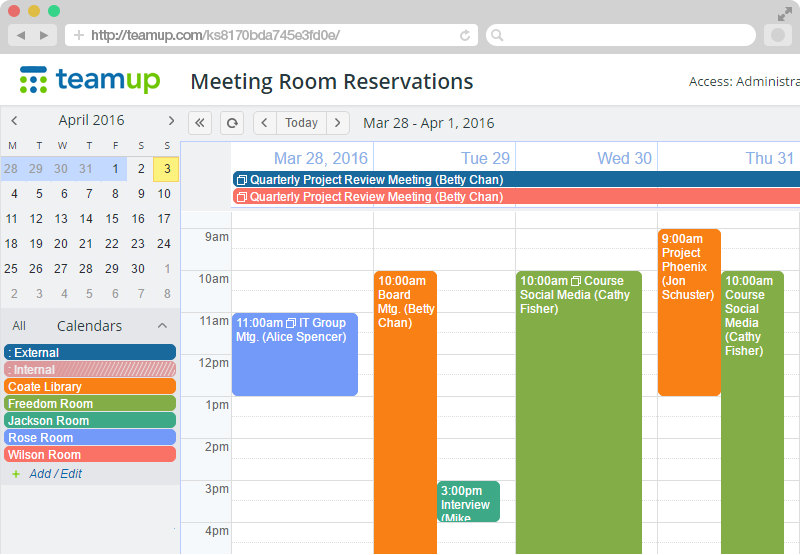Viewport: 800px width, 555px height.
Task: Click the Mar 28 - Apr 1, 2016 date range
Action: tap(429, 123)
